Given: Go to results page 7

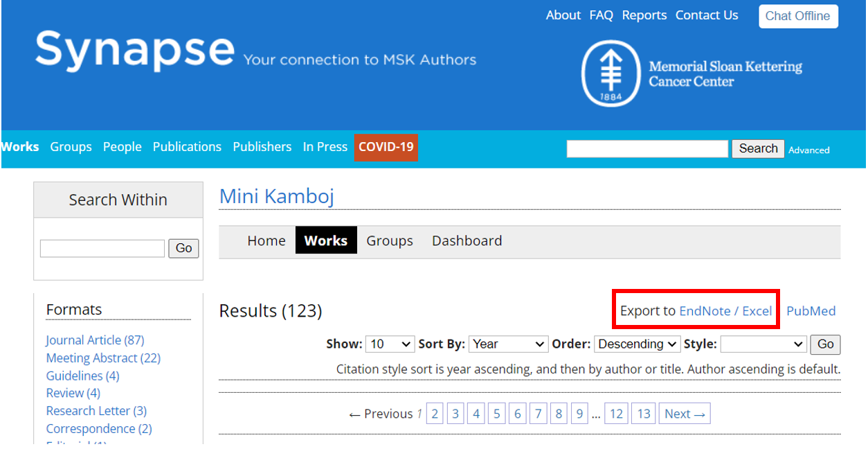Looking at the screenshot, I should pyautogui.click(x=538, y=414).
